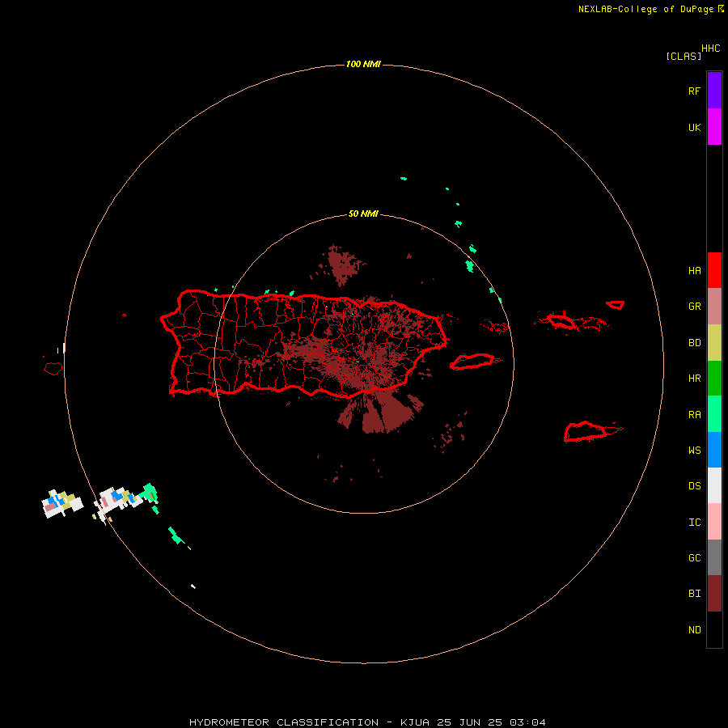
Task: Click the 50 NMI range ring label
Action: pyautogui.click(x=363, y=214)
